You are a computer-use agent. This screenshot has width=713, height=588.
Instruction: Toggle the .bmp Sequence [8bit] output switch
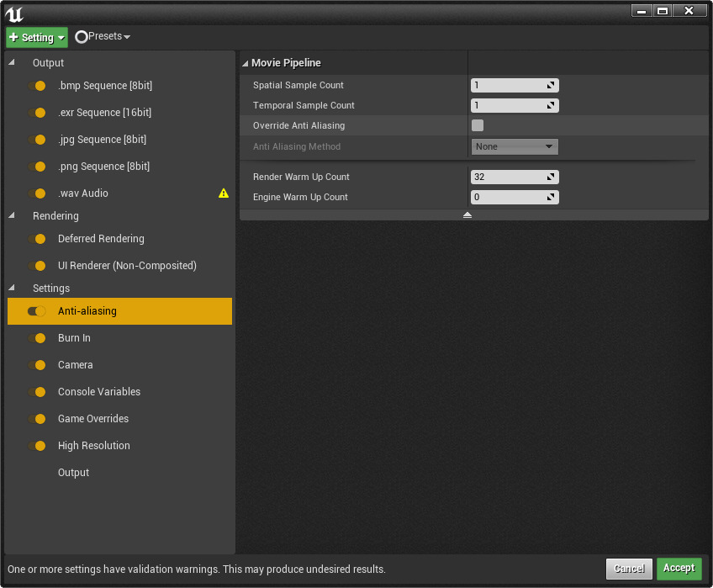tap(37, 86)
